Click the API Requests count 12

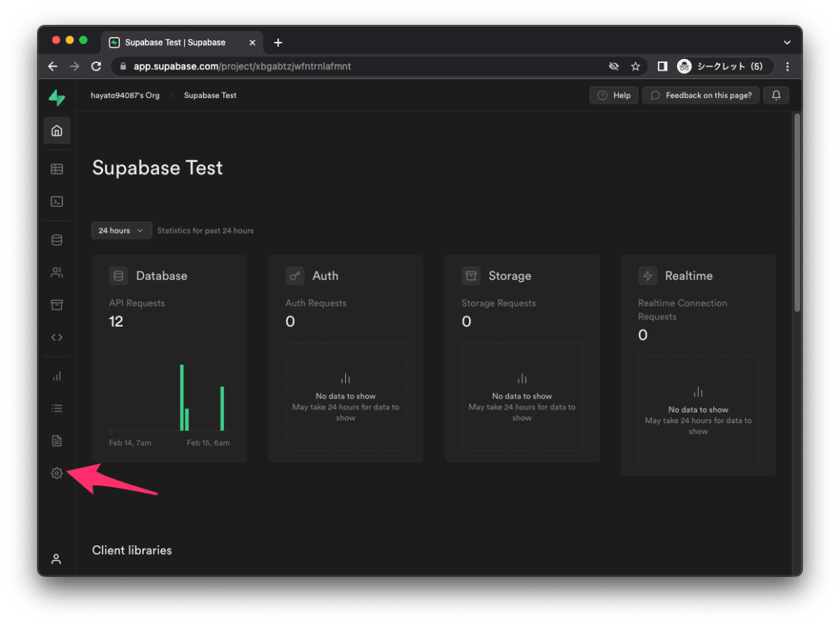tap(116, 322)
